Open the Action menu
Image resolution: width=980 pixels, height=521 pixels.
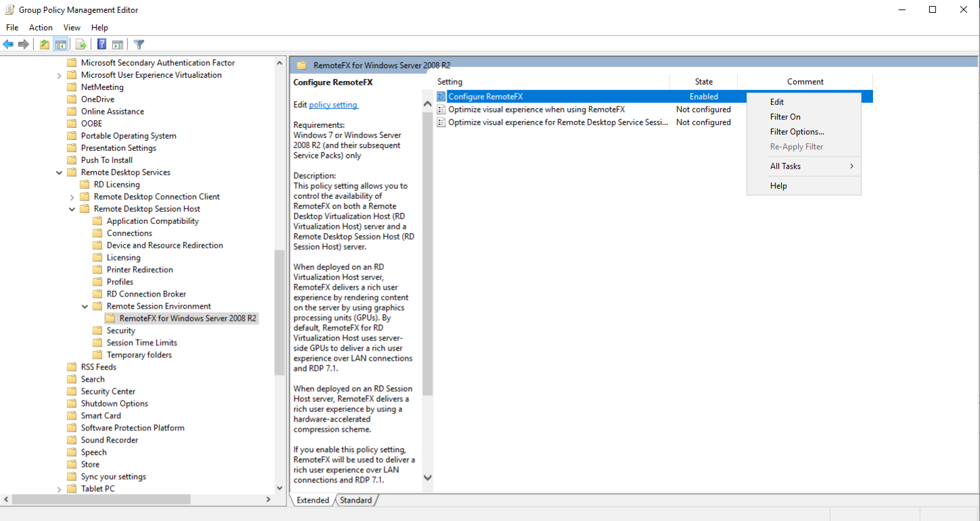tap(41, 27)
